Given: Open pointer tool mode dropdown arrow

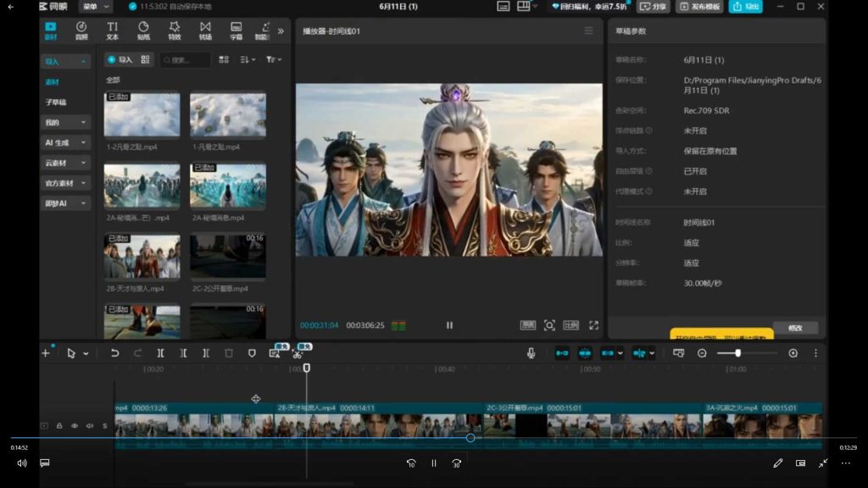Looking at the screenshot, I should (86, 353).
